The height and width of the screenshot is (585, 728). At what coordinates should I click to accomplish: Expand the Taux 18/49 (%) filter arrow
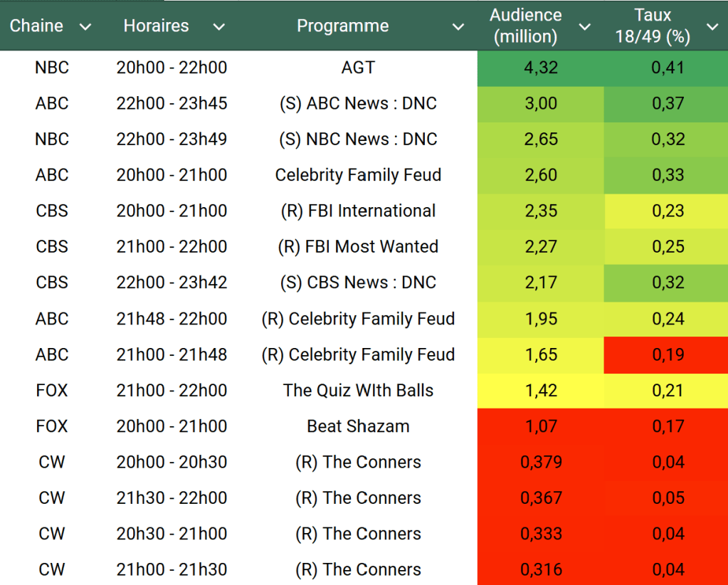coord(712,27)
